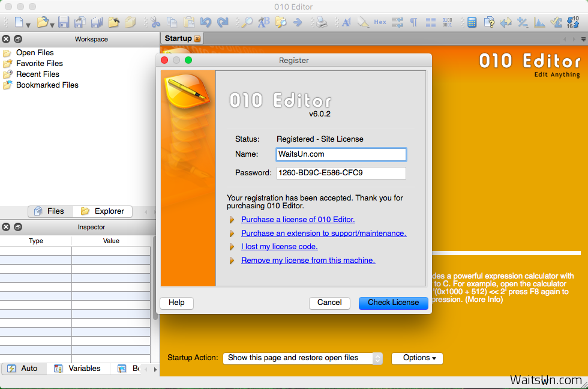Click the Cut scissors icon

(155, 22)
